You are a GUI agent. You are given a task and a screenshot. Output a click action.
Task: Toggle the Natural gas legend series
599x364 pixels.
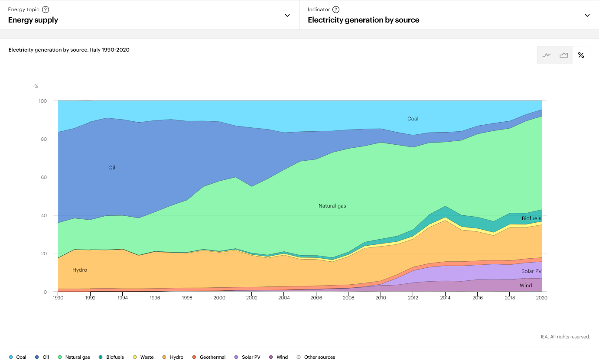[x=74, y=357]
